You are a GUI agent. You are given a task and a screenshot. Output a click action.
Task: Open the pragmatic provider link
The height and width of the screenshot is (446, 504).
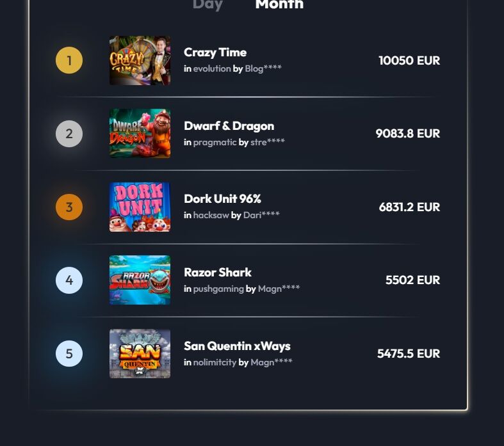tap(215, 142)
